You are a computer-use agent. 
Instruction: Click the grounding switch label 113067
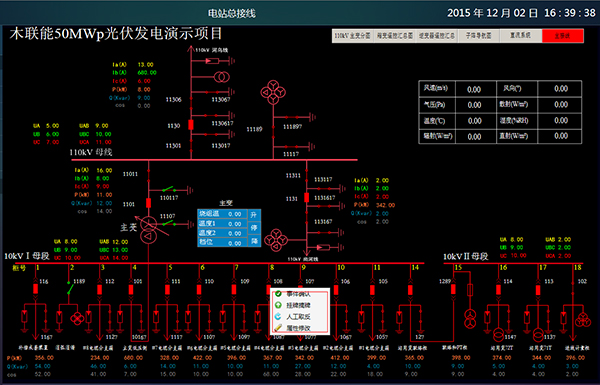click(x=221, y=100)
